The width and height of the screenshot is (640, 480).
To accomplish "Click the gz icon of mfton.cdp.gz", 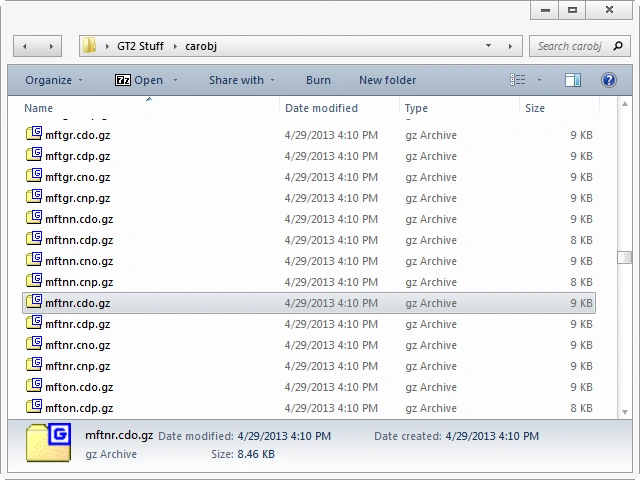I will click(34, 407).
